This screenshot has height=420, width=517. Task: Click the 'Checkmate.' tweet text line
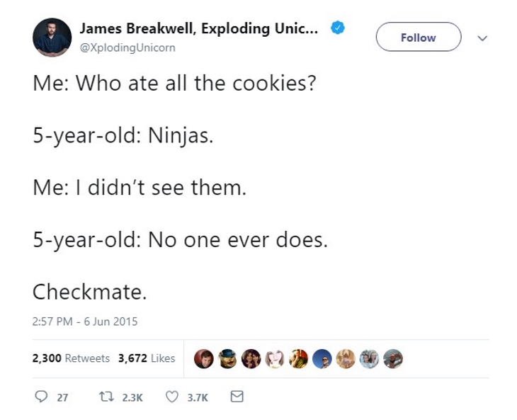tap(89, 291)
